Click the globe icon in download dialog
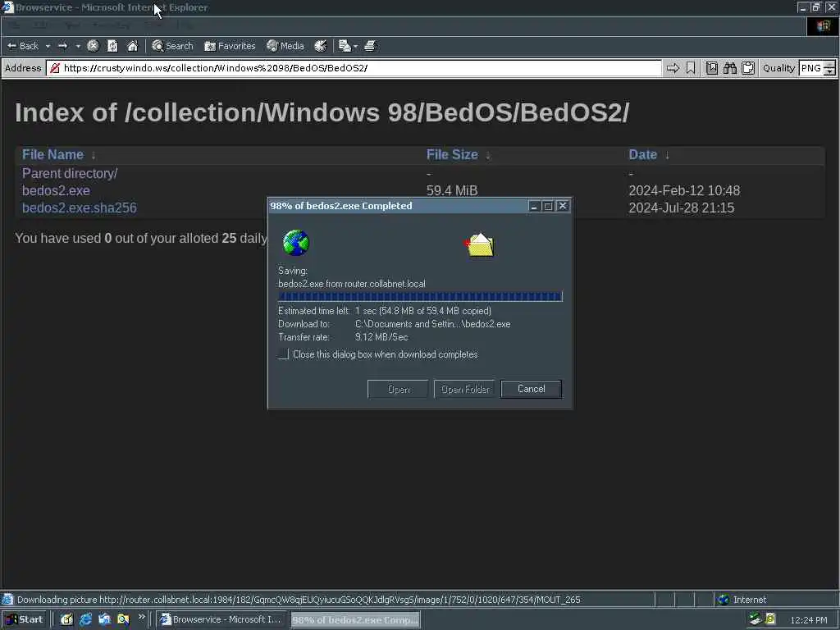This screenshot has height=630, width=840. pos(295,243)
